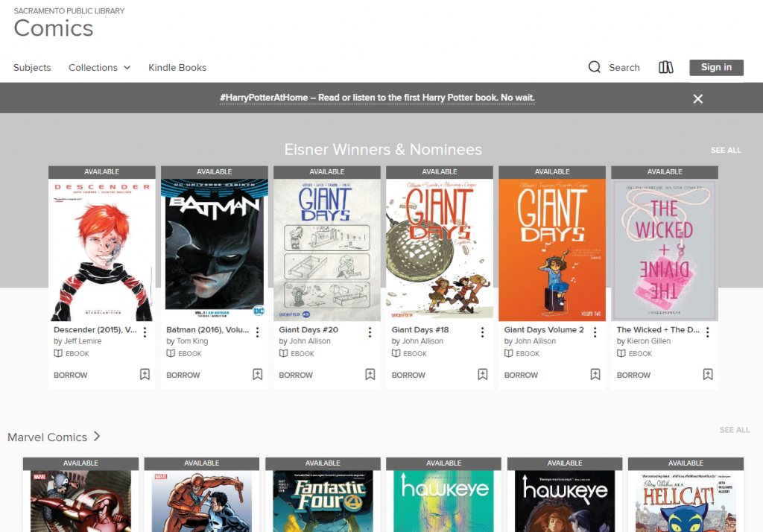The height and width of the screenshot is (532, 763).
Task: Bookmark Batman (2016) to wish list
Action: 257,374
